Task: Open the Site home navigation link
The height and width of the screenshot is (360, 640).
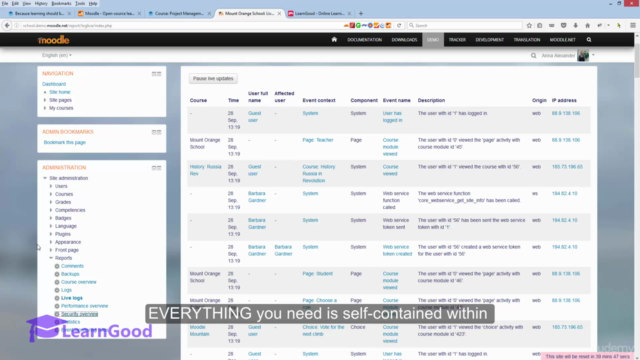Action: point(60,92)
